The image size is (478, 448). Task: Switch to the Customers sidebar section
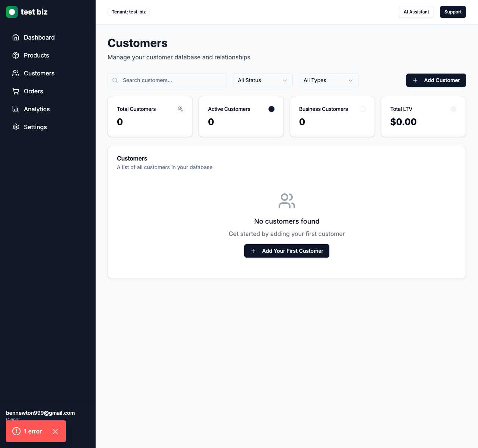click(39, 73)
